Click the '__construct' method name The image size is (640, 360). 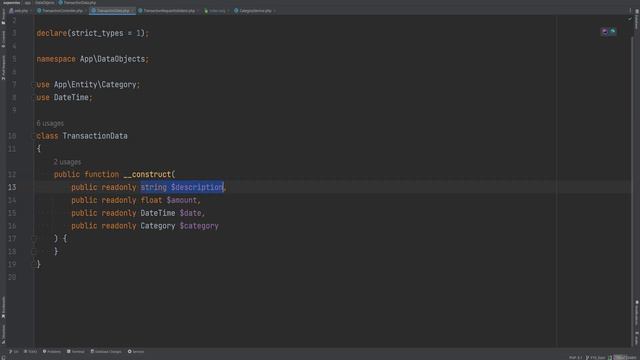(x=147, y=174)
